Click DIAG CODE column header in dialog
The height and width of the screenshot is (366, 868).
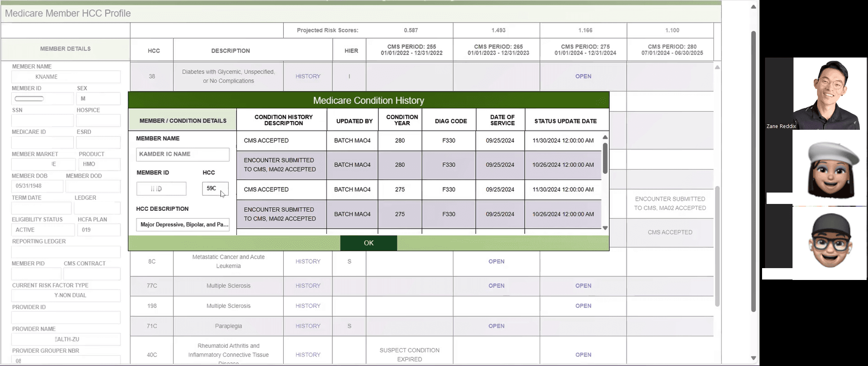tap(451, 121)
